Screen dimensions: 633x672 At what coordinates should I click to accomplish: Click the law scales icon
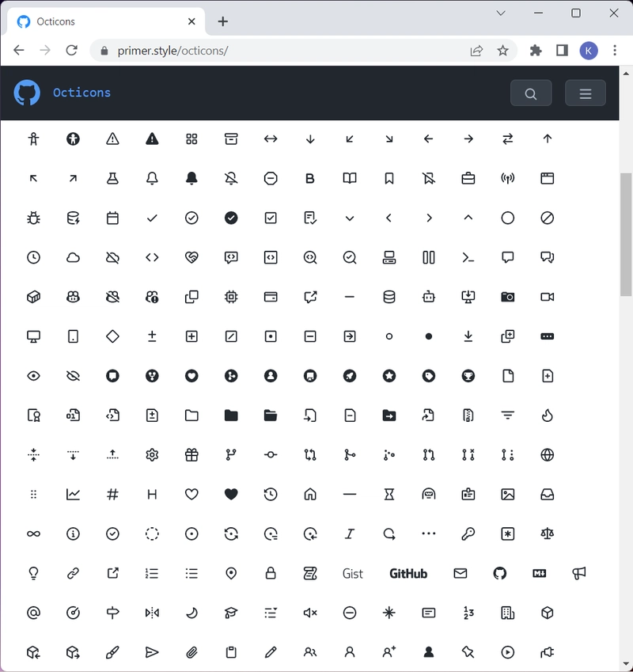click(547, 534)
